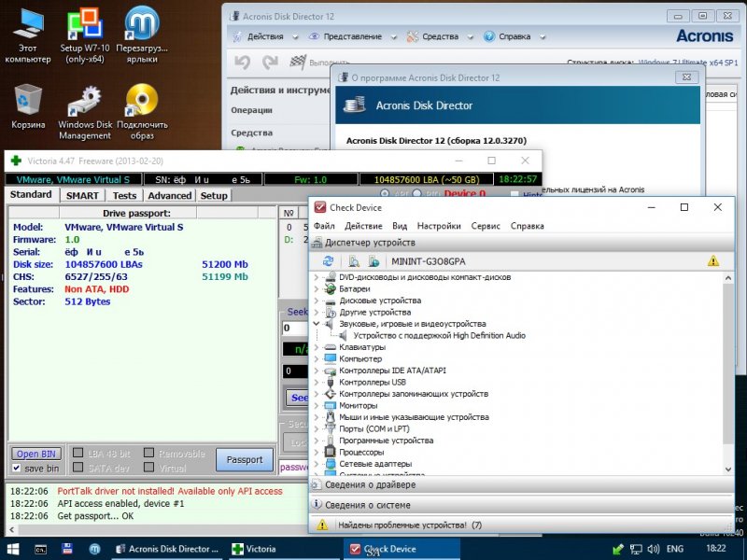Collapse Звуковые, игровые и видеоустройства node
The width and height of the screenshot is (747, 560).
click(316, 324)
